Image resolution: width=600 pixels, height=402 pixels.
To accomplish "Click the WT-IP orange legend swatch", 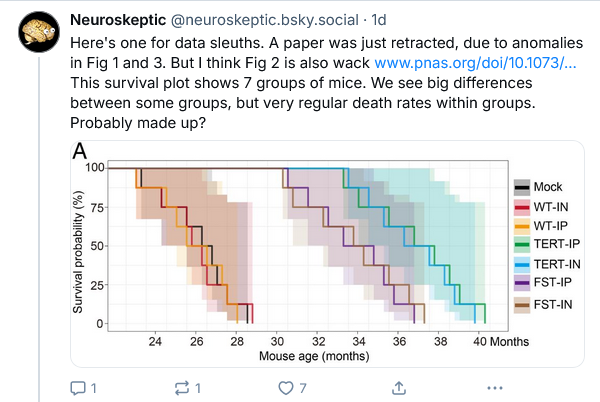I will [x=521, y=225].
